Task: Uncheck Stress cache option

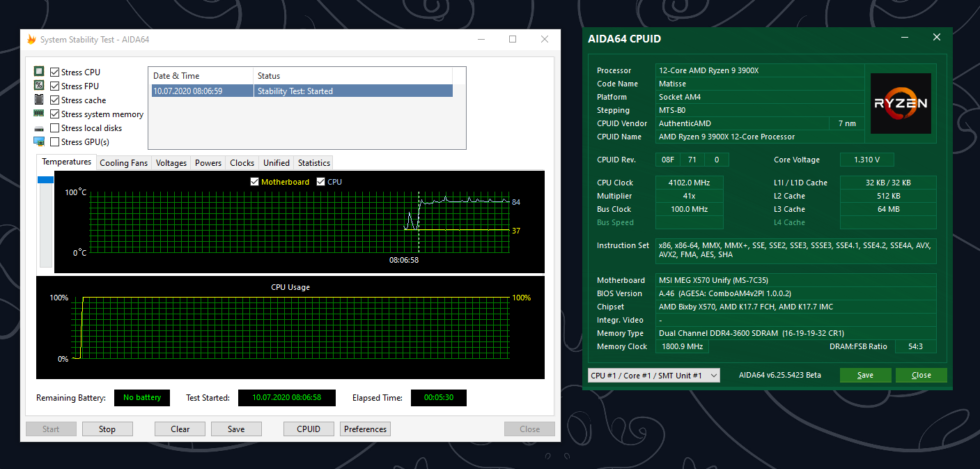Action: point(54,100)
